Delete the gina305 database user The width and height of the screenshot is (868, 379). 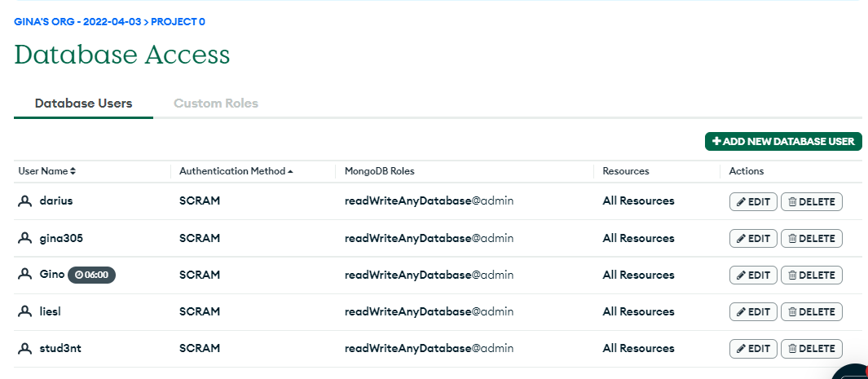point(811,238)
